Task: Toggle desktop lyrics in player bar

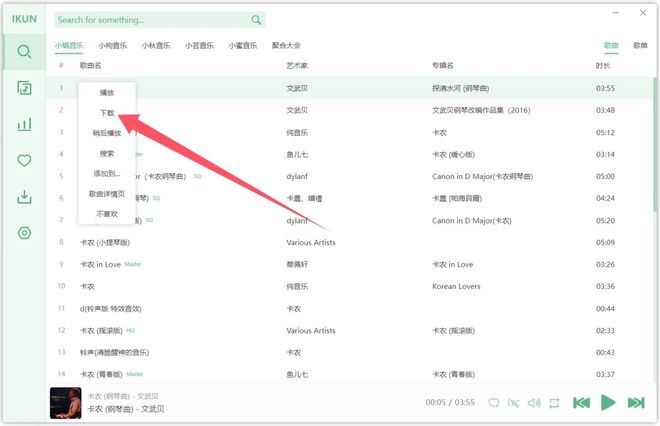Action: 514,403
